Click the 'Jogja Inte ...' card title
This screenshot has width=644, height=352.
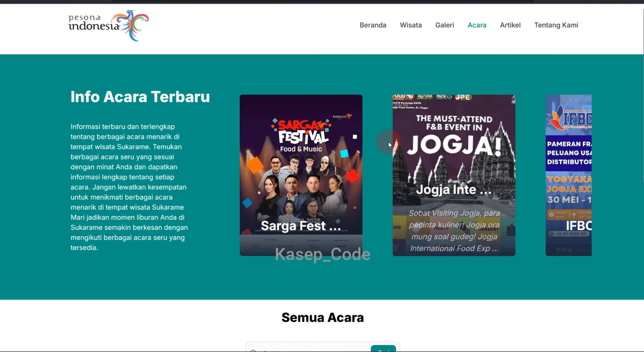(x=454, y=189)
